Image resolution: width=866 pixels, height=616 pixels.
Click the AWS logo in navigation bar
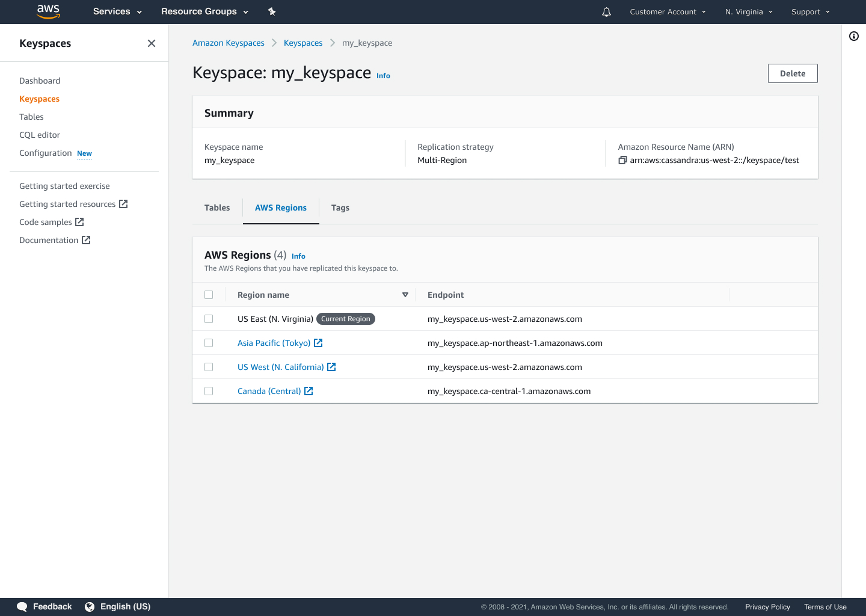tap(48, 11)
